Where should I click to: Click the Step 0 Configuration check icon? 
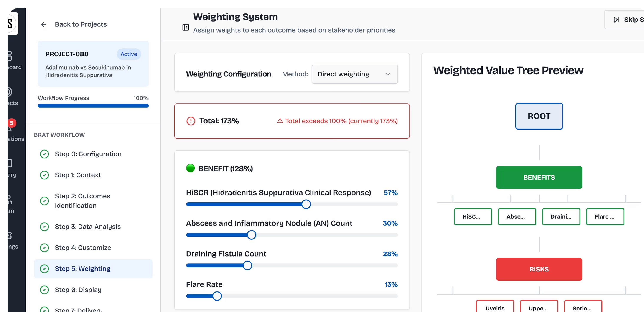(x=44, y=154)
